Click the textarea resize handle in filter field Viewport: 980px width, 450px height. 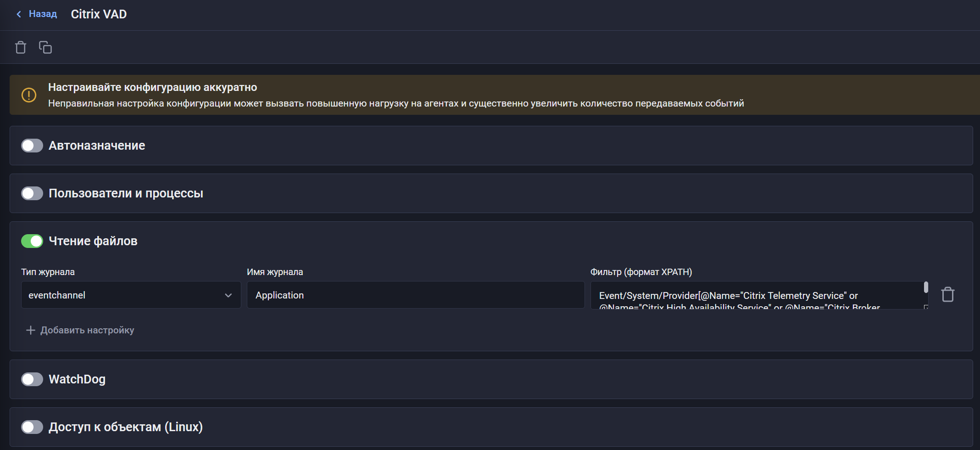tap(926, 307)
